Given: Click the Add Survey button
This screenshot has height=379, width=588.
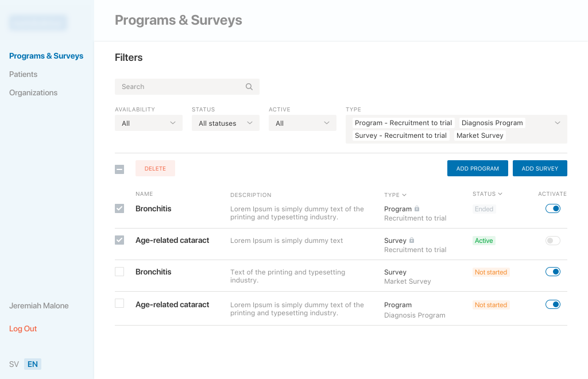Looking at the screenshot, I should pyautogui.click(x=540, y=168).
